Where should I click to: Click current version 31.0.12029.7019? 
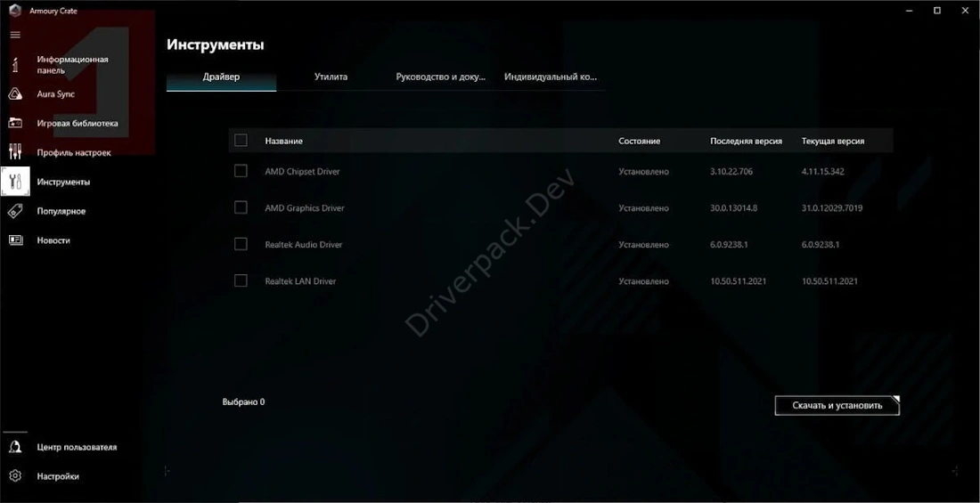[x=832, y=208]
